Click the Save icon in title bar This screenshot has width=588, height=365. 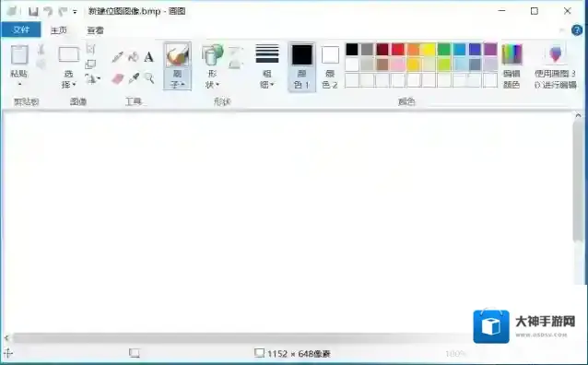tap(33, 12)
